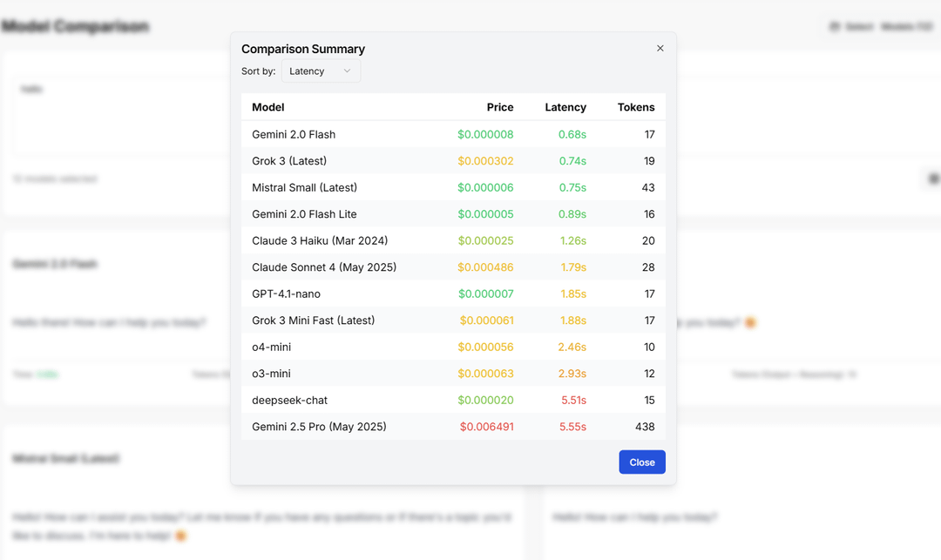Close the Comparison Summary dialog with X icon

tap(660, 49)
